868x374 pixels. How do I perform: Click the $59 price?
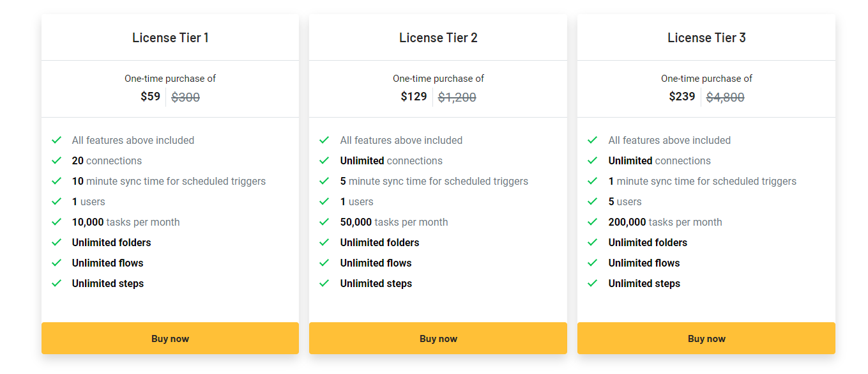(x=151, y=97)
